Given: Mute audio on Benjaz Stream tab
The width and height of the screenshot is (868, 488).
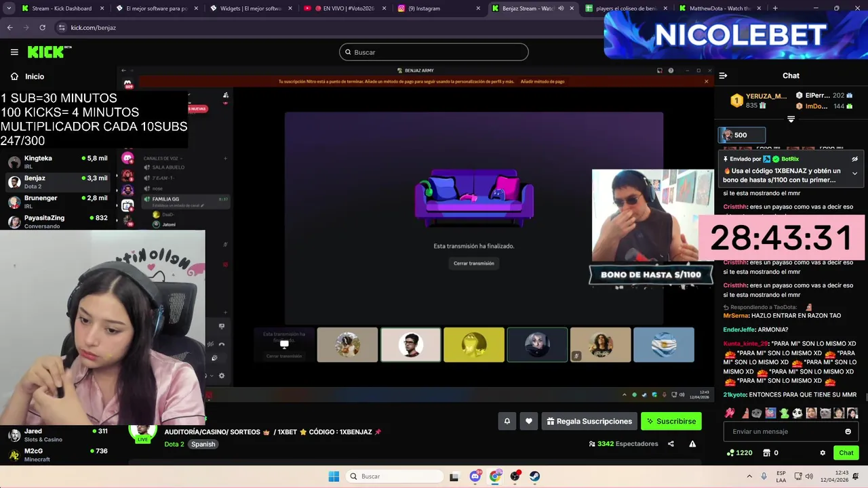Looking at the screenshot, I should pos(560,8).
